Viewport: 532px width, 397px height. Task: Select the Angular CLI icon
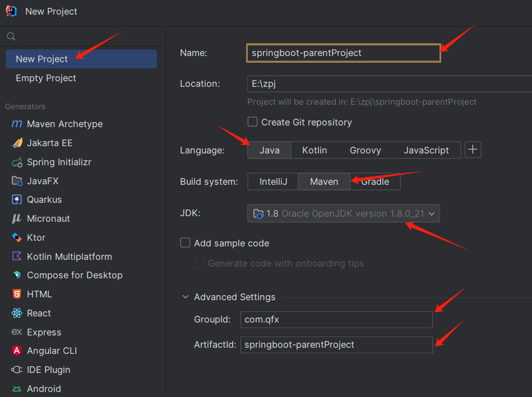click(x=17, y=351)
